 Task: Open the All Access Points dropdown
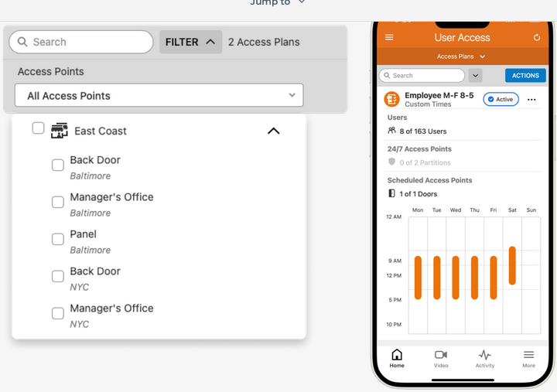click(159, 96)
